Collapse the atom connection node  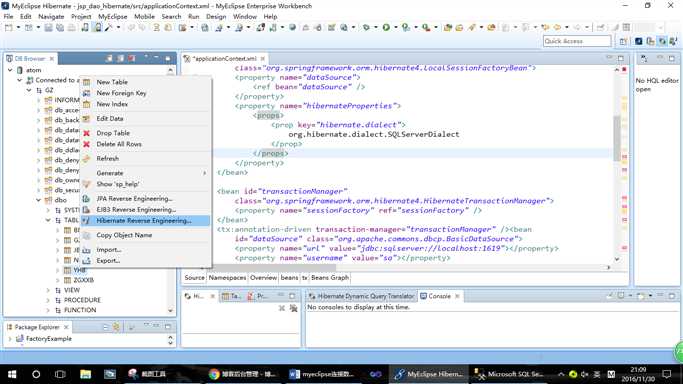[x=10, y=70]
